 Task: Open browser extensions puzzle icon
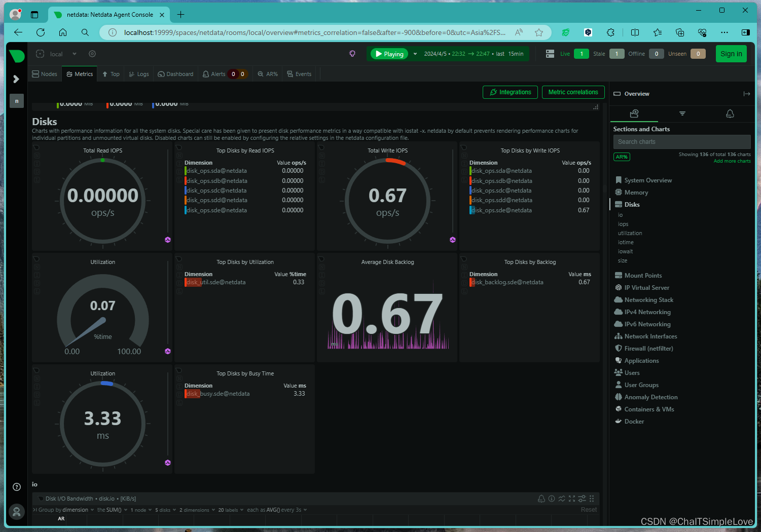click(x=610, y=32)
